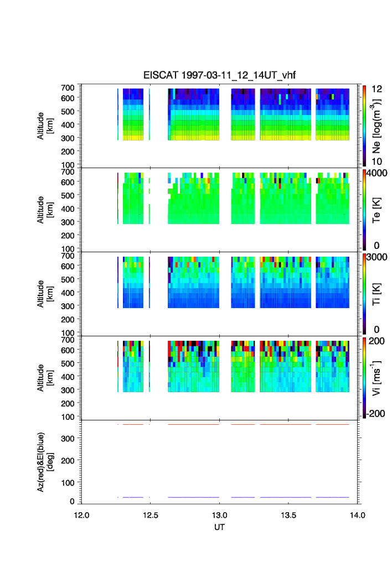Click the 200 value on Vi colorbar
The image size is (392, 588).
(376, 341)
